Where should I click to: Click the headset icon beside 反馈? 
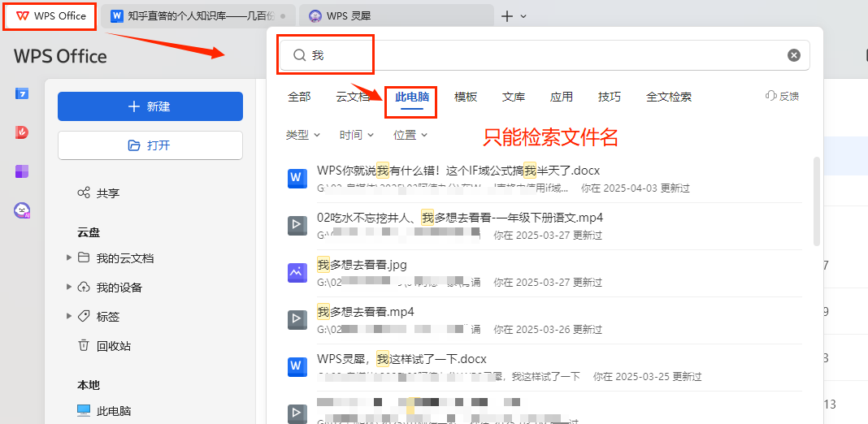(x=770, y=97)
